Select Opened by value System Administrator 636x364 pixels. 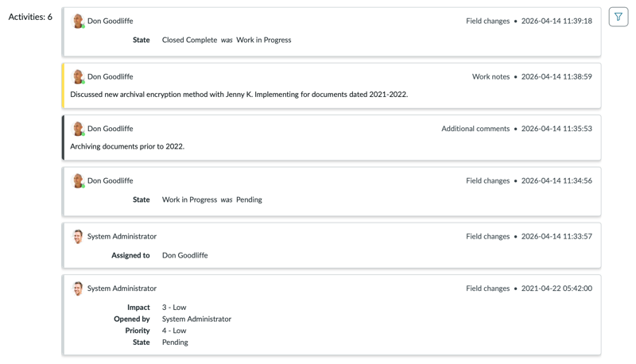(x=196, y=319)
